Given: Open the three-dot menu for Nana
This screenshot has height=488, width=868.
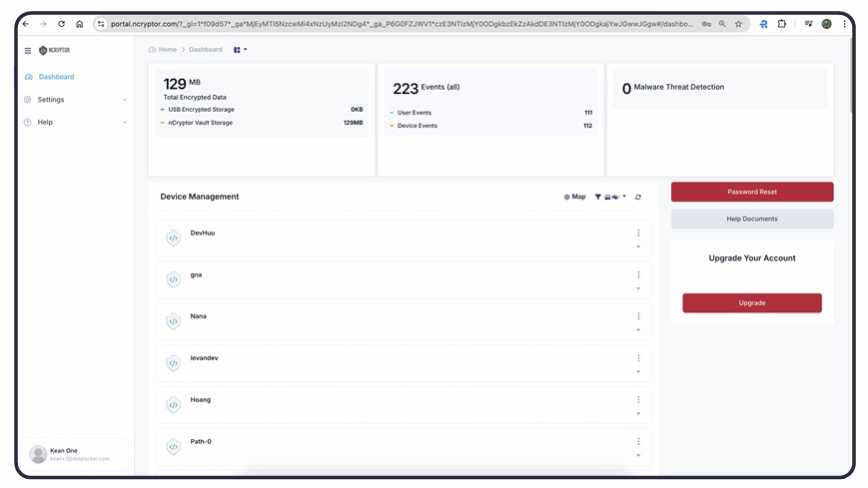Looking at the screenshot, I should coord(638,316).
